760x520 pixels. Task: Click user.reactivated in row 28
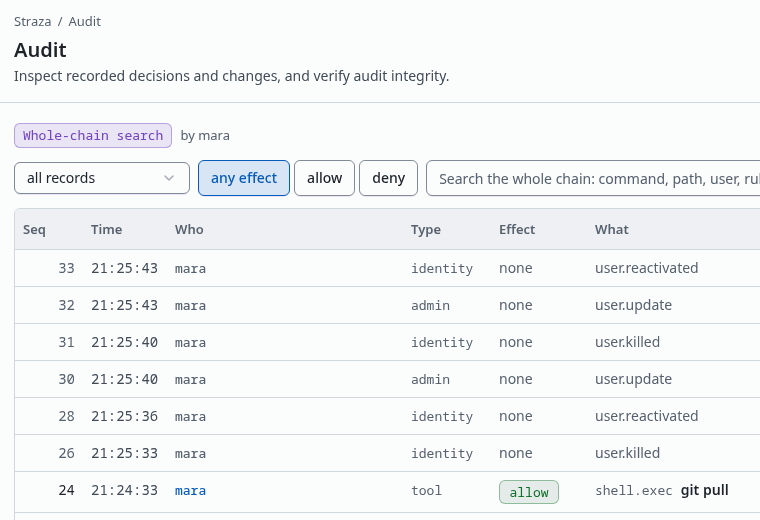click(647, 416)
